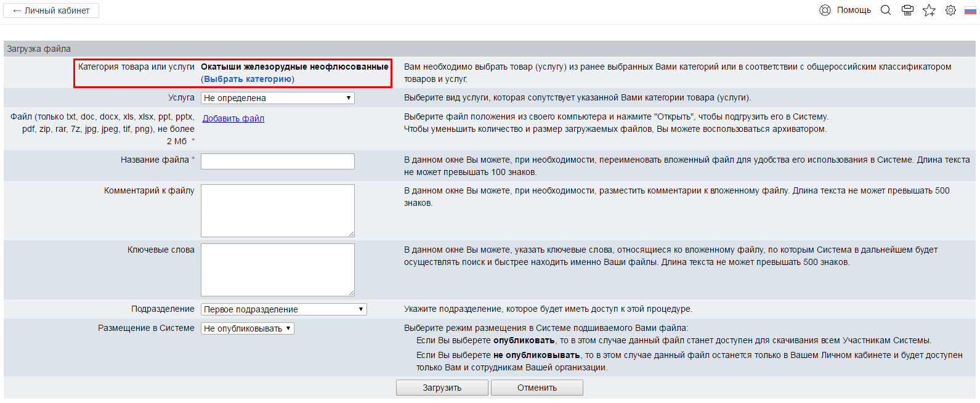Add page to favorites with star icon

click(929, 10)
